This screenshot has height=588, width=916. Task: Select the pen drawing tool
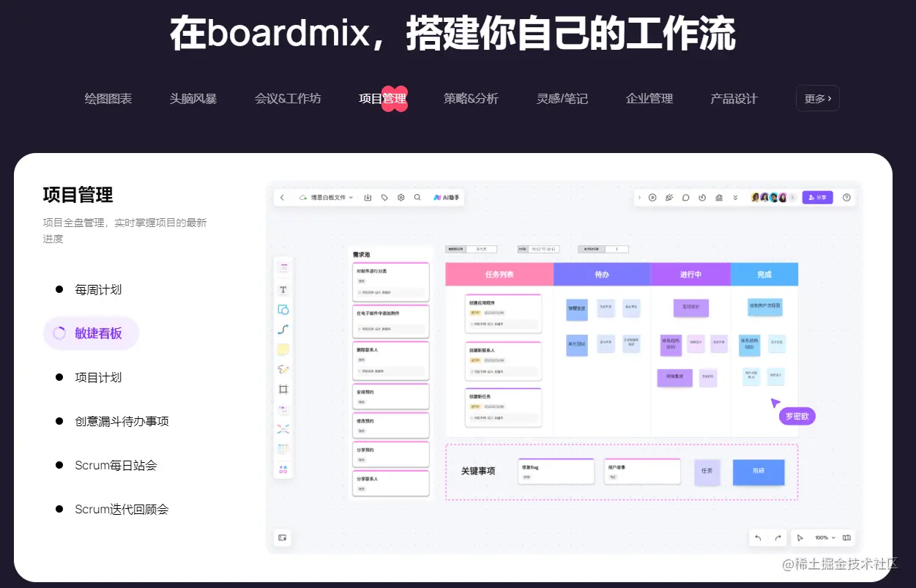[283, 369]
